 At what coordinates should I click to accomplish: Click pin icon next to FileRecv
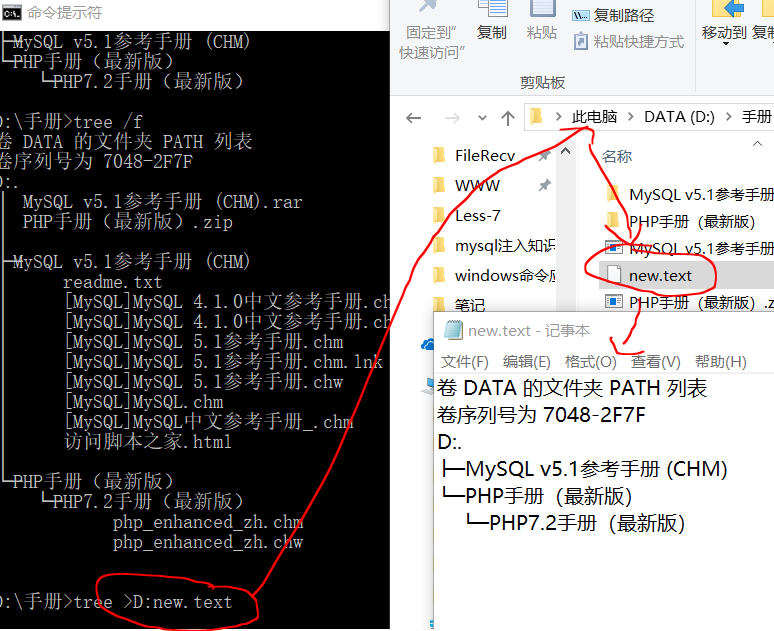click(544, 156)
